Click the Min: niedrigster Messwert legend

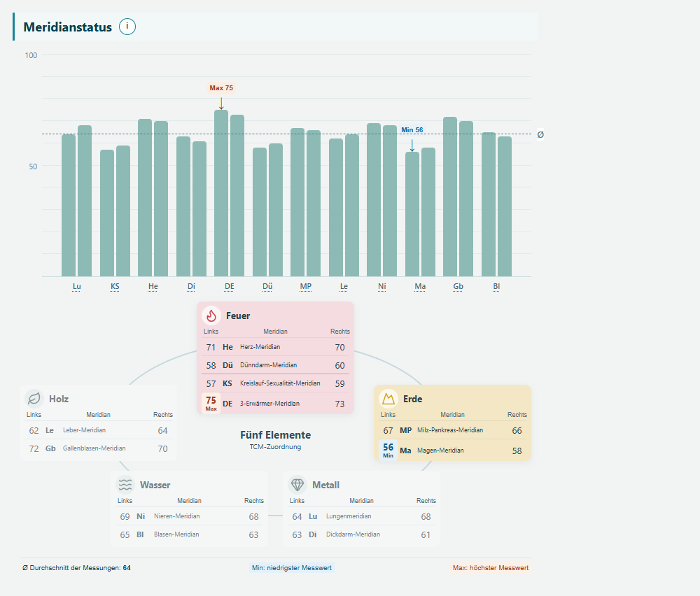[292, 568]
